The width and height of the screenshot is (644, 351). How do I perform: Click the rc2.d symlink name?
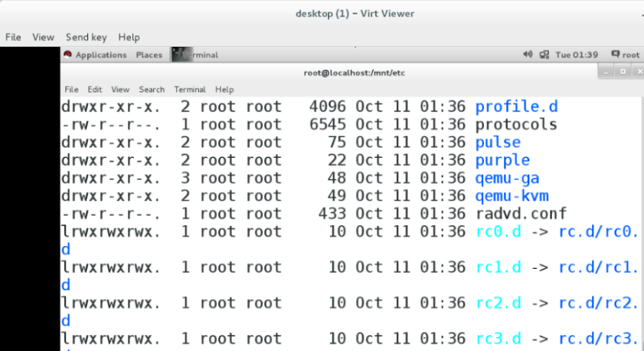[x=499, y=303]
